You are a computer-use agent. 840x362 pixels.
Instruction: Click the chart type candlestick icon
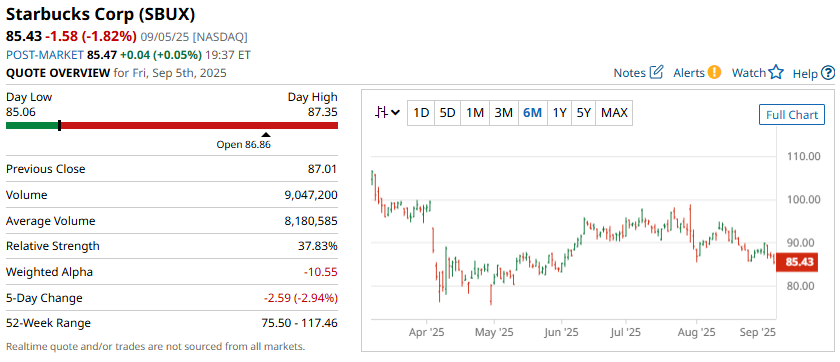[381, 112]
